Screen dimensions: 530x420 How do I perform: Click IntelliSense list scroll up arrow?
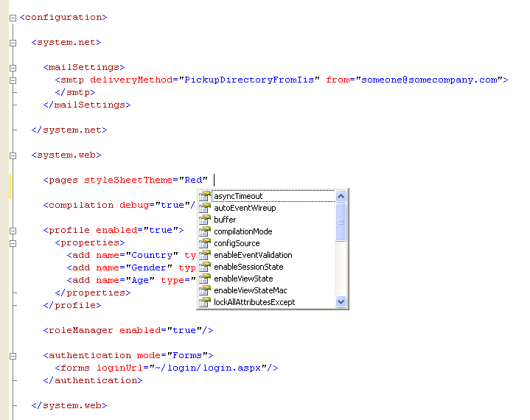point(341,196)
